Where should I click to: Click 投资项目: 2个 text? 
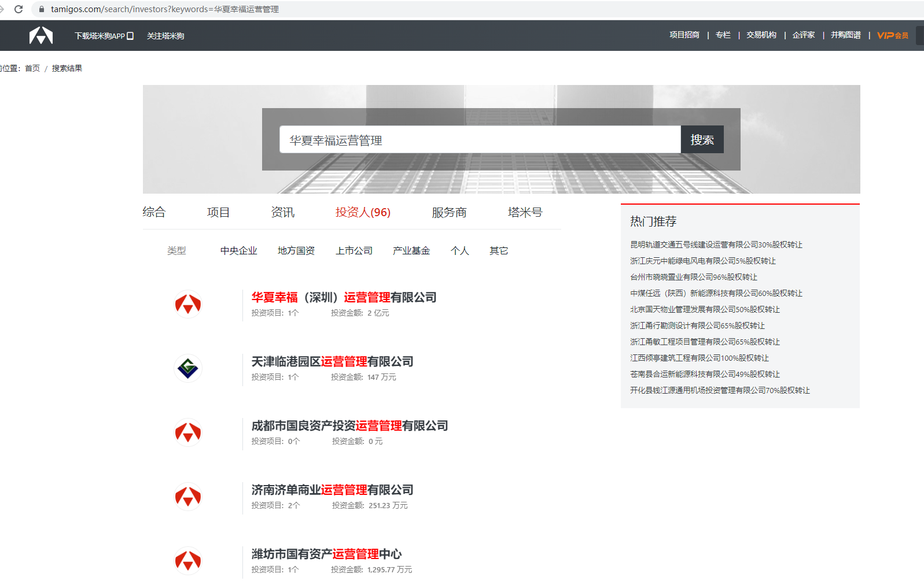[275, 505]
